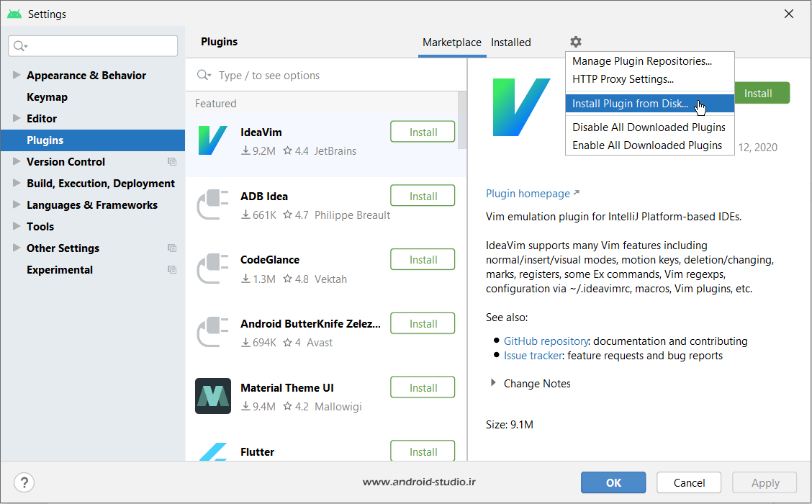Click the Material Theme UI plugin icon
This screenshot has height=504, width=812.
tap(213, 396)
